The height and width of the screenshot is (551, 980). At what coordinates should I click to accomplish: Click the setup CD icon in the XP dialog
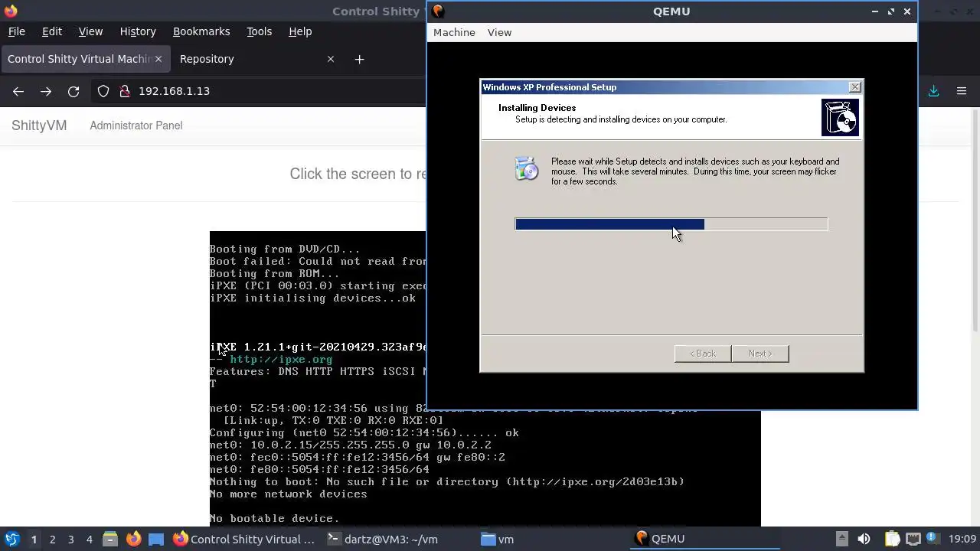(x=527, y=168)
